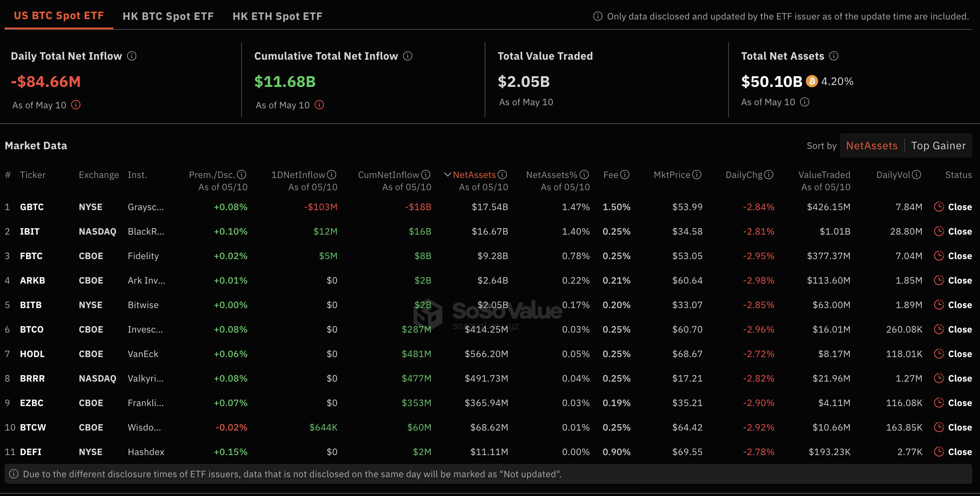The width and height of the screenshot is (980, 496).
Task: Click Close status in DEFI row
Action: [x=960, y=452]
